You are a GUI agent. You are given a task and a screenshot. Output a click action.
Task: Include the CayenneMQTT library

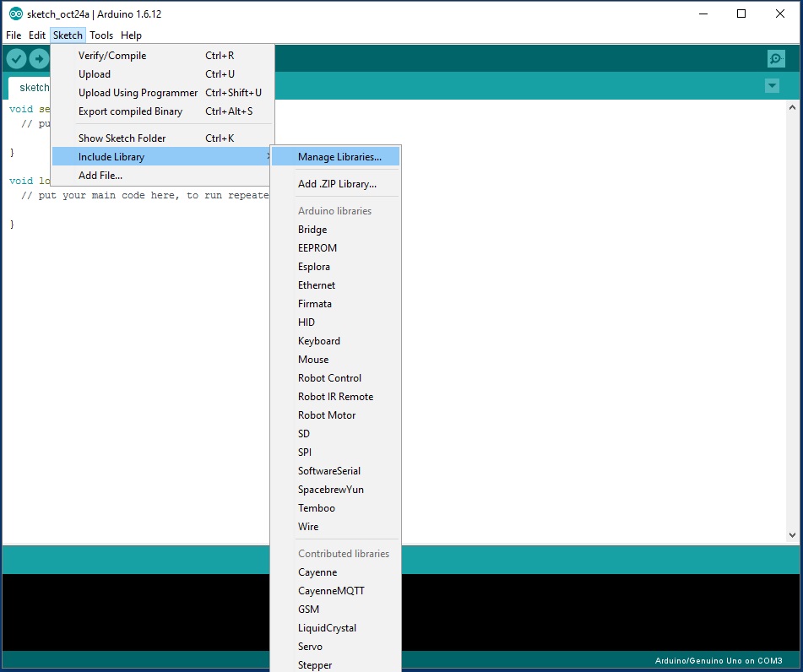335,591
